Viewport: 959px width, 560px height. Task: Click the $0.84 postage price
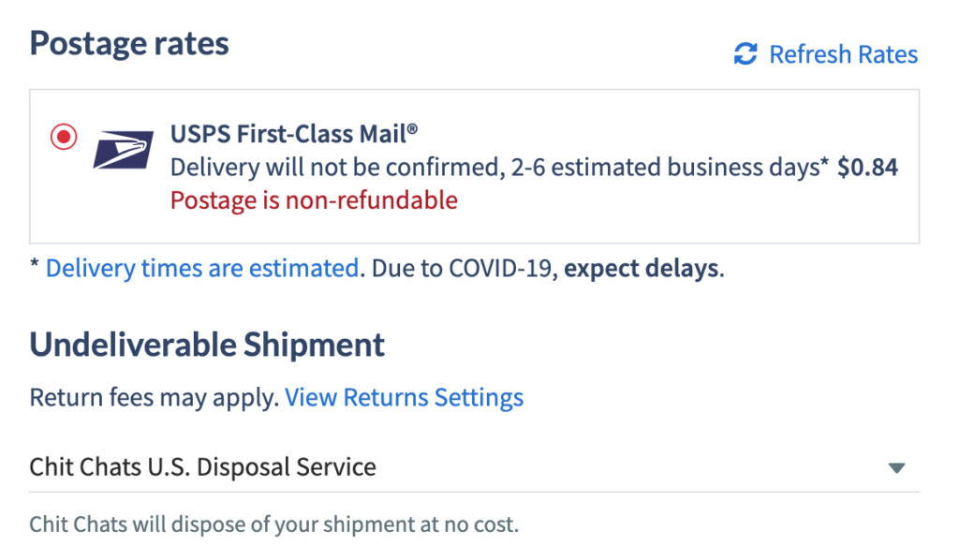(867, 167)
